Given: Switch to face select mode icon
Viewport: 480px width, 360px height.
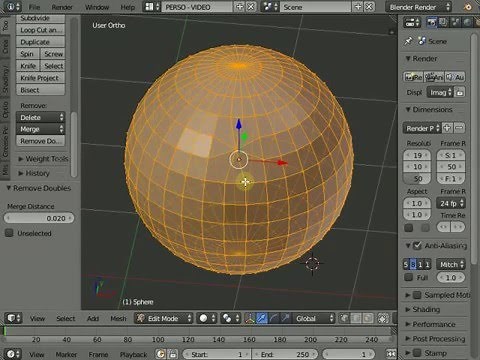Looking at the screenshot, I should (368, 318).
